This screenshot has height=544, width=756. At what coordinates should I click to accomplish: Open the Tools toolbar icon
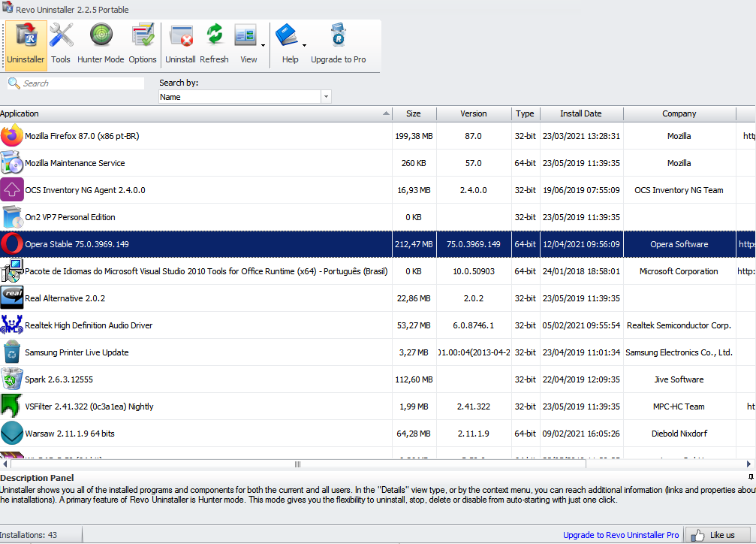tap(61, 44)
